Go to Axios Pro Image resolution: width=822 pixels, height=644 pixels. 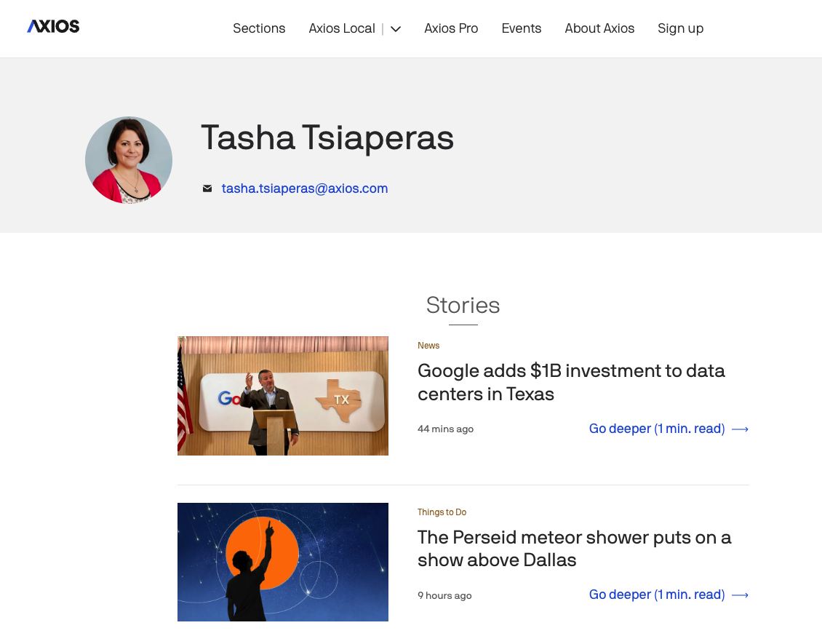[x=451, y=28]
